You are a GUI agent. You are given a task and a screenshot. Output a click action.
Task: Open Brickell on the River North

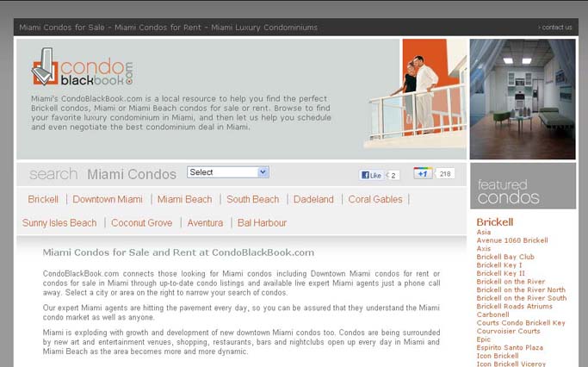(x=521, y=290)
